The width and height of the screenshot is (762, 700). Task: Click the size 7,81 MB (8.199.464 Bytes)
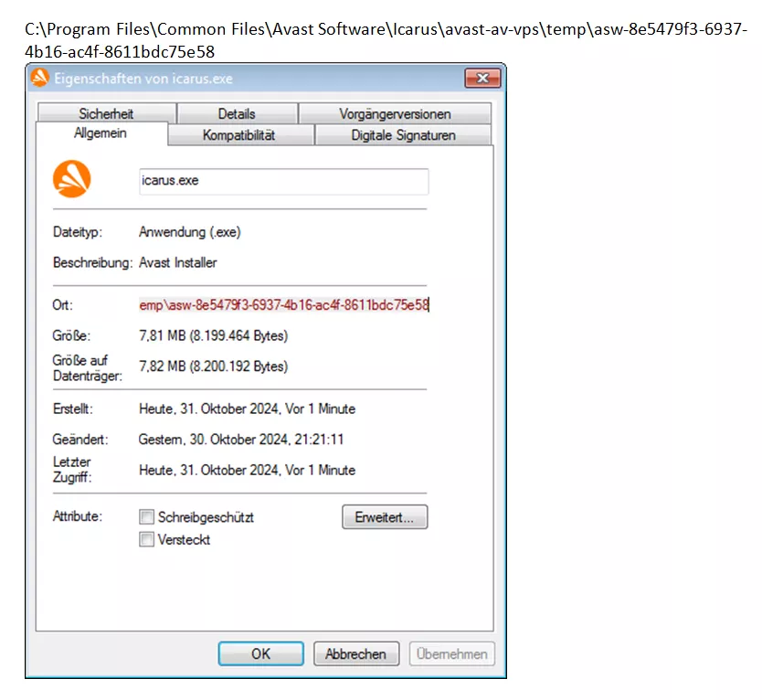click(213, 335)
